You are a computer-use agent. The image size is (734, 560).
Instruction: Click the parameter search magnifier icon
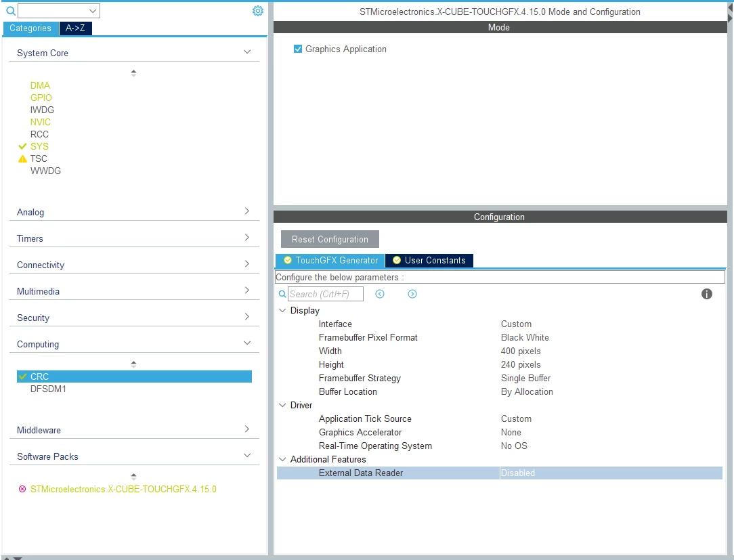[x=282, y=294]
